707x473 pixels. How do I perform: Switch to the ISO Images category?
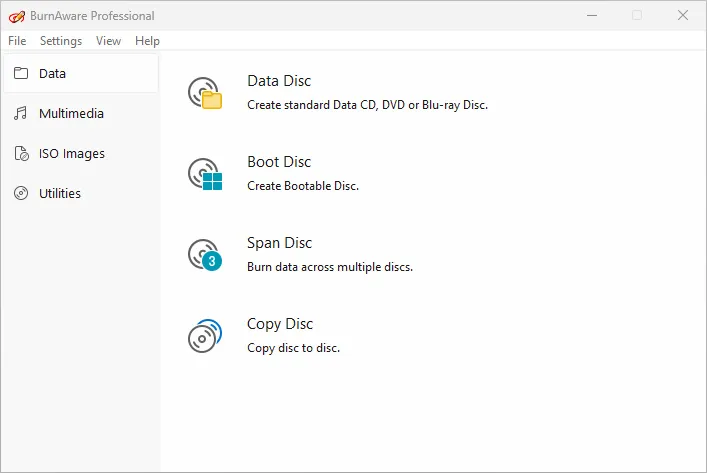[81, 153]
